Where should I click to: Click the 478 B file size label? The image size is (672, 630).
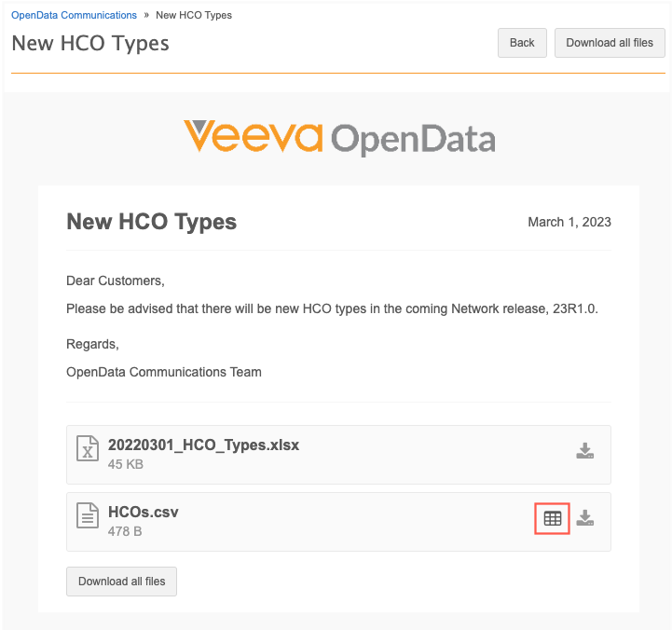click(125, 531)
